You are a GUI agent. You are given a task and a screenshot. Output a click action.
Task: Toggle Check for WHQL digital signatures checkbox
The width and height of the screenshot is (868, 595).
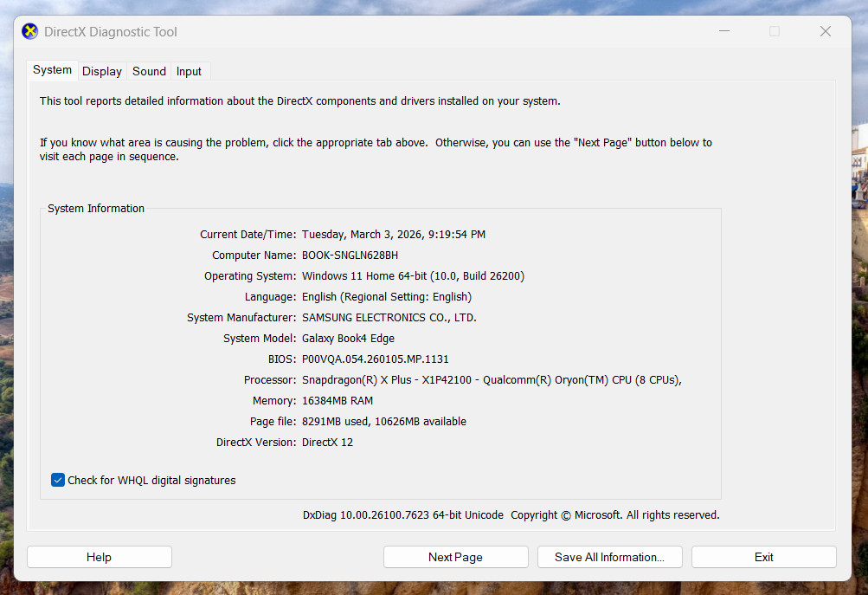(58, 480)
